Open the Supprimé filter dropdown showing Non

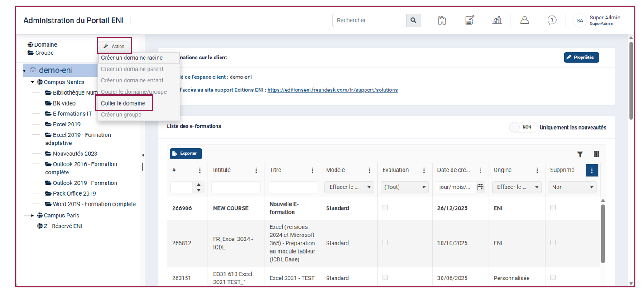(x=572, y=187)
